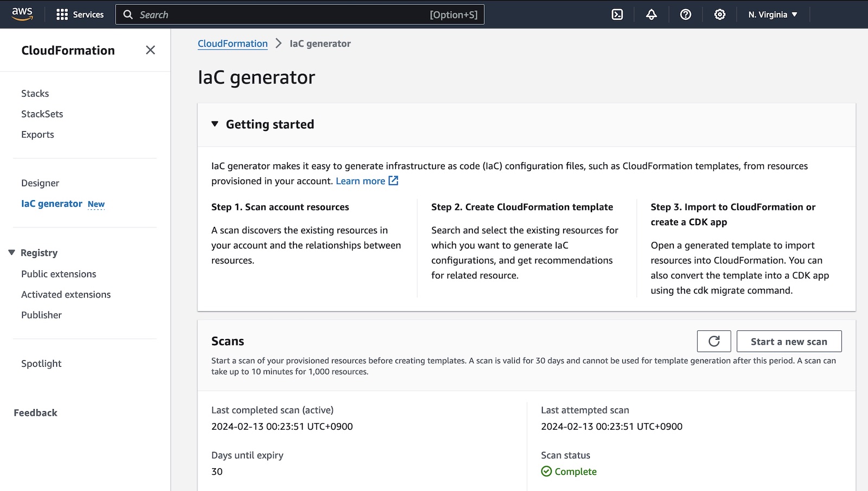Click the Start a new scan button
Screen dimensions: 868x491
(789, 341)
